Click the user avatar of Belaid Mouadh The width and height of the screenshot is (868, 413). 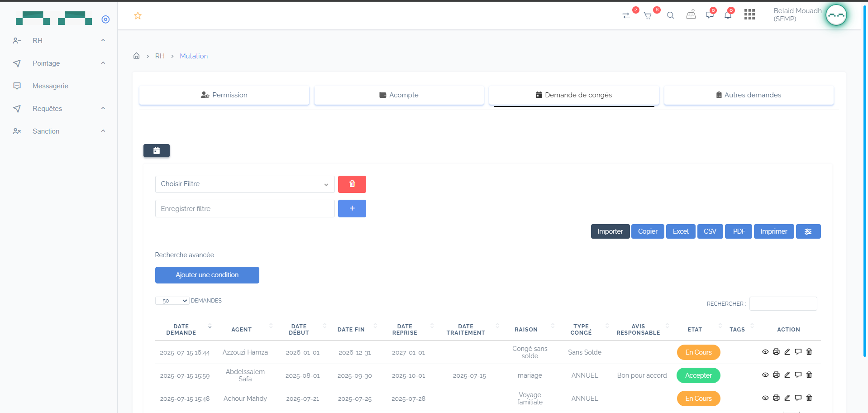836,15
